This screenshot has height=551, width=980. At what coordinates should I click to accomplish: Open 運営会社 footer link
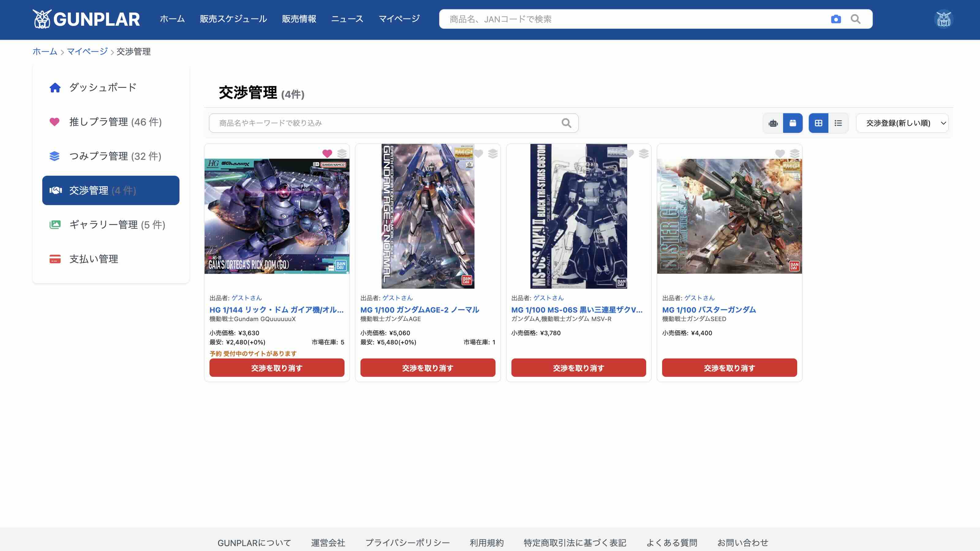point(328,543)
